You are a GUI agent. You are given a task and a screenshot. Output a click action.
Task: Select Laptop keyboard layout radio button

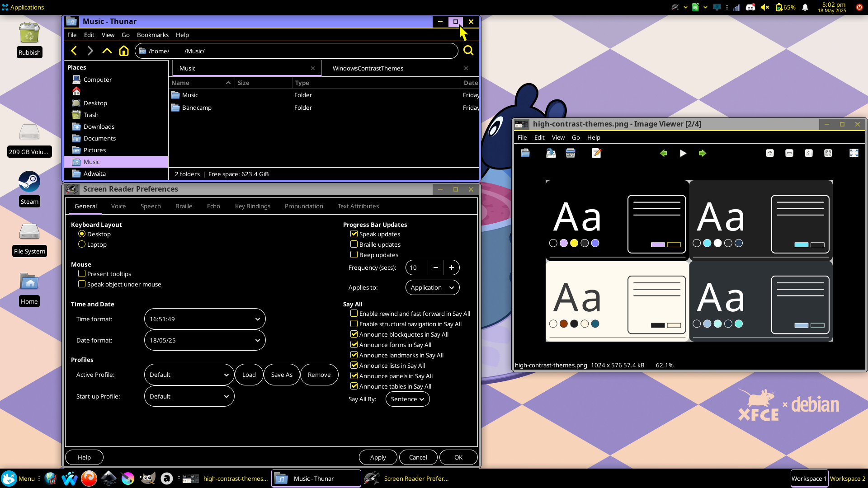pos(82,244)
